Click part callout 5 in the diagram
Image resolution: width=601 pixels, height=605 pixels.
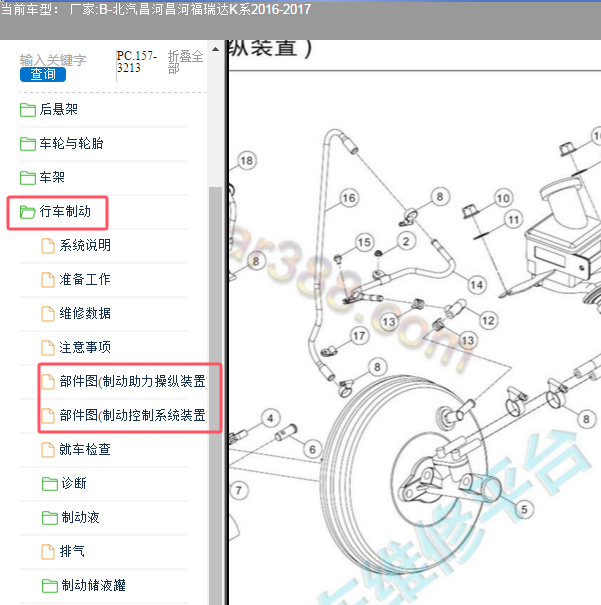[524, 509]
